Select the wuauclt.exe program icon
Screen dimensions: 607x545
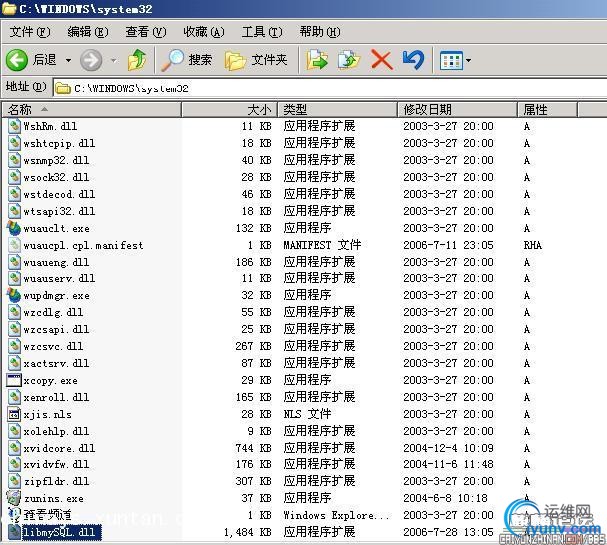[14, 228]
